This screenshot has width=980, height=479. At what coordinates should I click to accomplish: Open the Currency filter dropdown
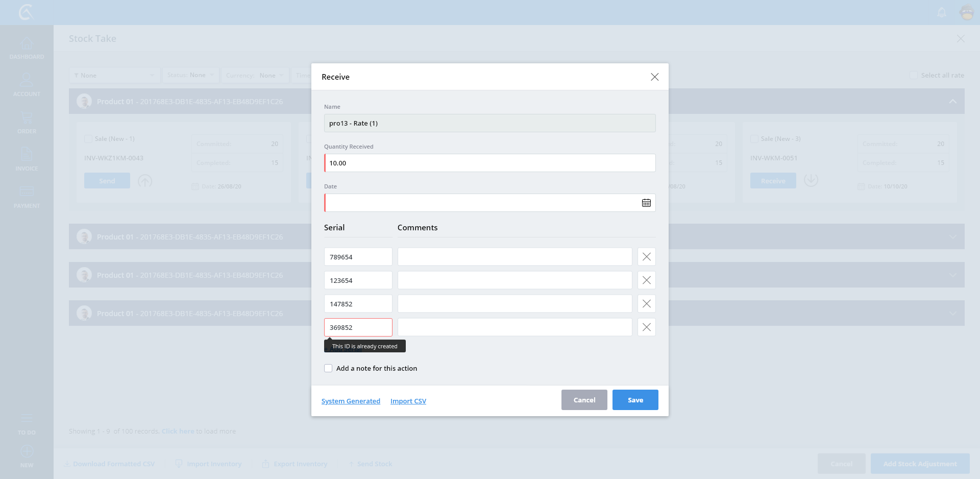point(255,75)
